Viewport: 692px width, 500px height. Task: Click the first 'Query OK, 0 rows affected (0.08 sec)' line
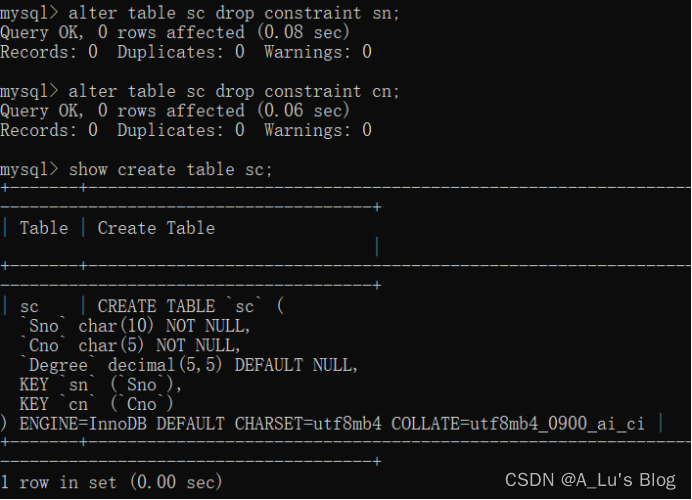point(175,32)
